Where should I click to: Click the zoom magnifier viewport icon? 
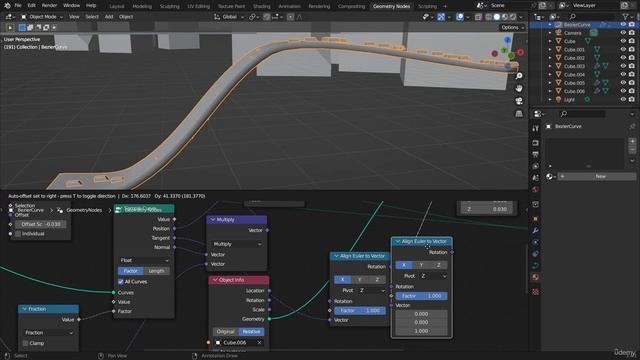(x=519, y=76)
